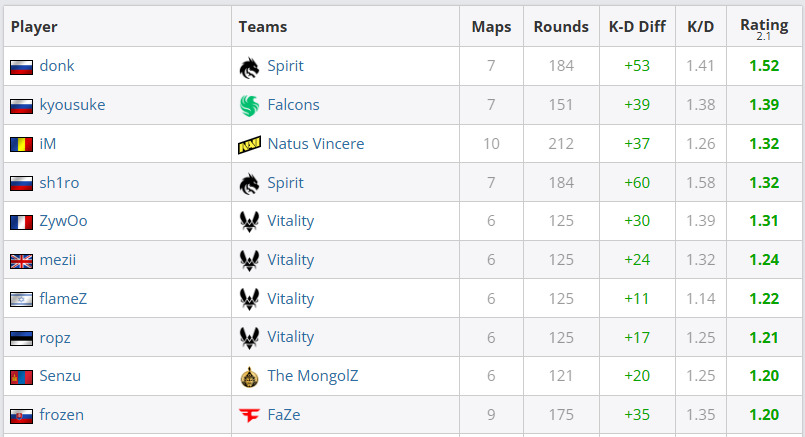
Task: Click the Falcons team logo icon
Action: [x=249, y=105]
